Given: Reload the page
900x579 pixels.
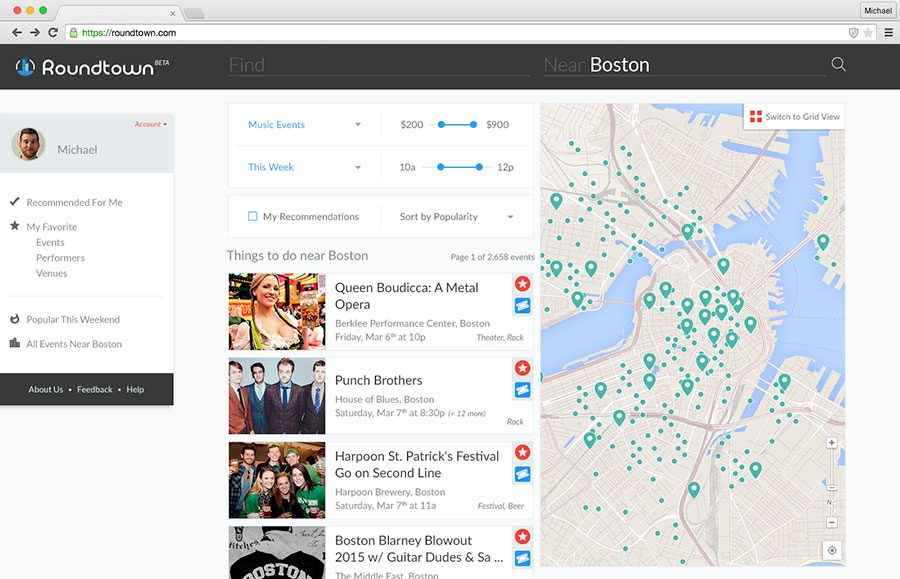Looking at the screenshot, I should click(x=53, y=33).
